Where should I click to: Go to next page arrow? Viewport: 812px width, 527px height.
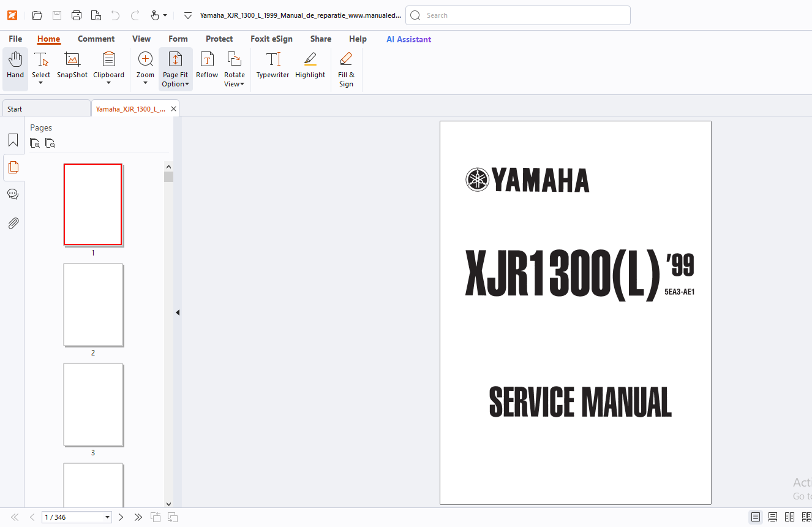coord(121,517)
